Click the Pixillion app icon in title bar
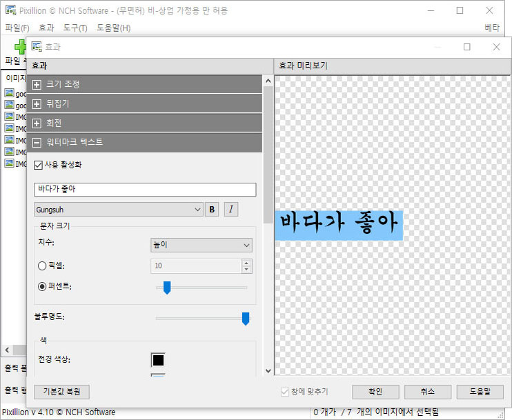This screenshot has height=420, width=512. click(x=10, y=10)
